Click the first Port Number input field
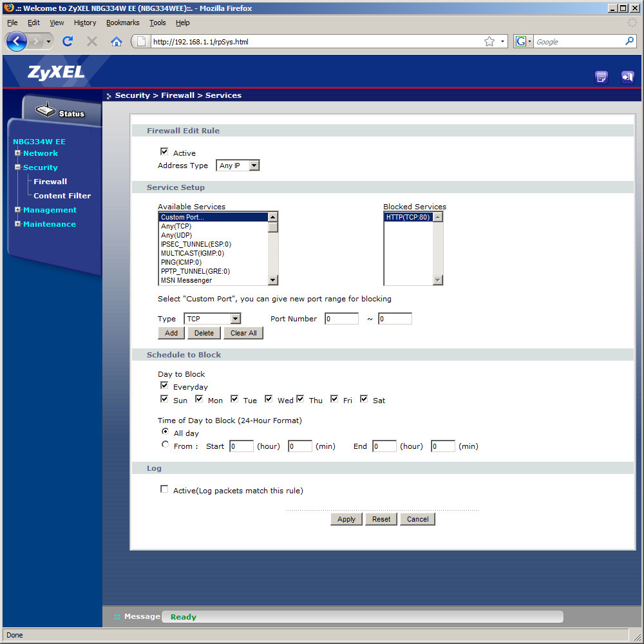The height and width of the screenshot is (644, 644). tap(341, 319)
